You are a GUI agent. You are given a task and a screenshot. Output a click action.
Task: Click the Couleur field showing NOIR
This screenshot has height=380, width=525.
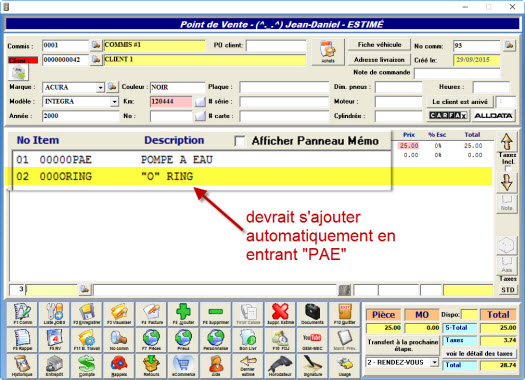(x=177, y=87)
